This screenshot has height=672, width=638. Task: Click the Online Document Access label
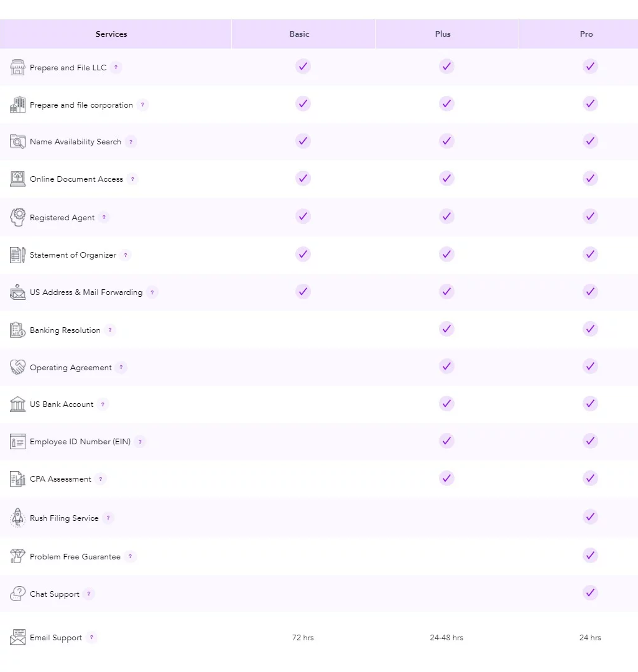(76, 179)
